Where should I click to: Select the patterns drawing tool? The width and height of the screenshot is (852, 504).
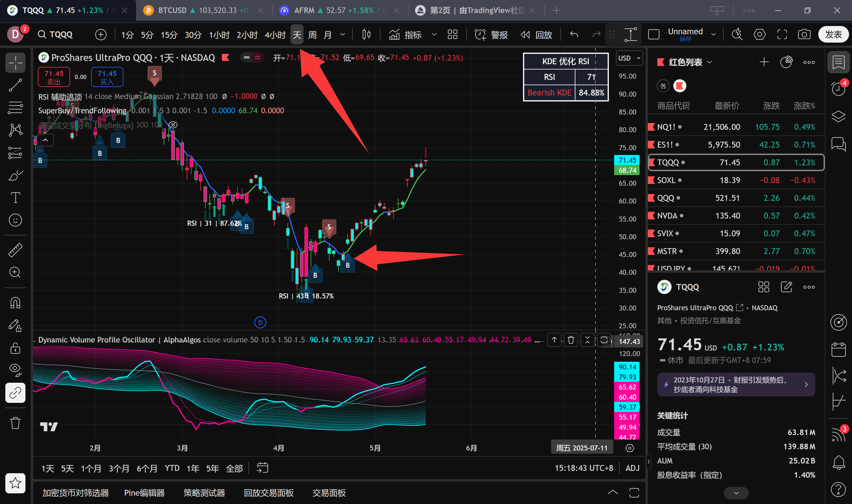click(15, 130)
